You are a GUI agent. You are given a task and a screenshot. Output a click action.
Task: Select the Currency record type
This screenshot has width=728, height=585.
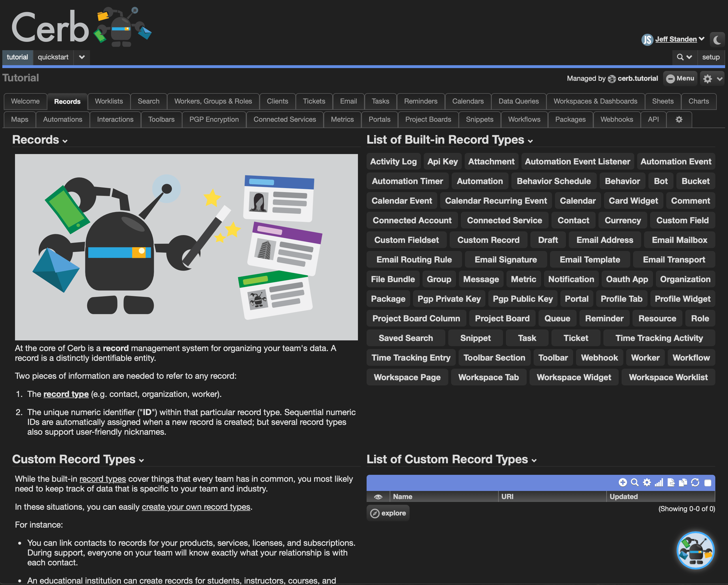[623, 221]
